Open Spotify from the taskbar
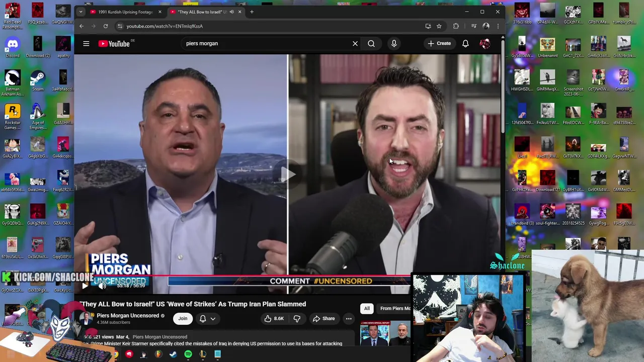The width and height of the screenshot is (644, 362). [x=188, y=354]
